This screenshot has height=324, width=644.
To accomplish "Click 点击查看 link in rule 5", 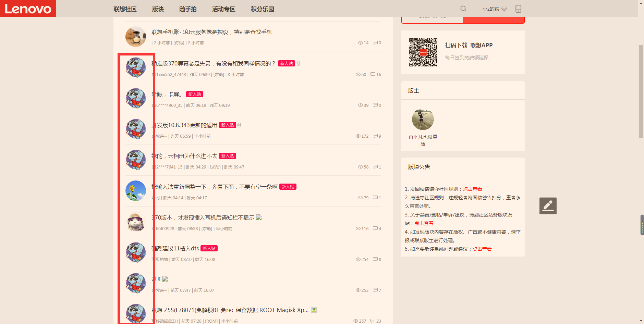I will coord(482,249).
